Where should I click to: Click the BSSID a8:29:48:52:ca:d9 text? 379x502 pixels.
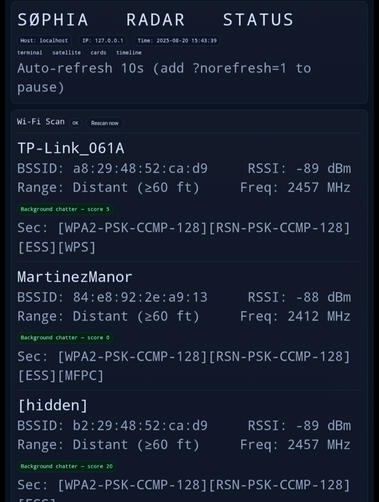tap(112, 169)
